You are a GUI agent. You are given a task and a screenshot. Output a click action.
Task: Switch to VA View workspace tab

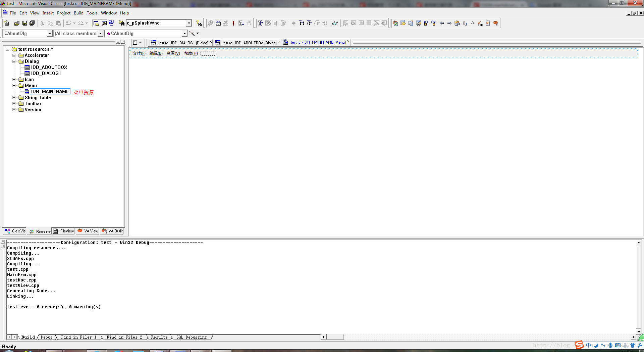[x=88, y=231]
